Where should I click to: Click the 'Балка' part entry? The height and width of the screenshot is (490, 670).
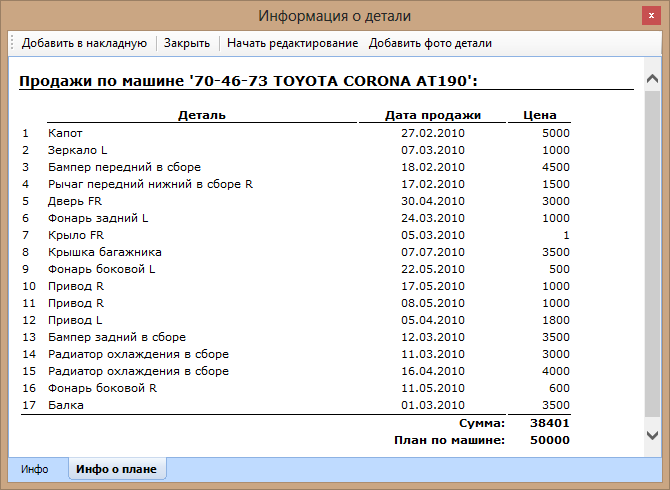point(66,405)
